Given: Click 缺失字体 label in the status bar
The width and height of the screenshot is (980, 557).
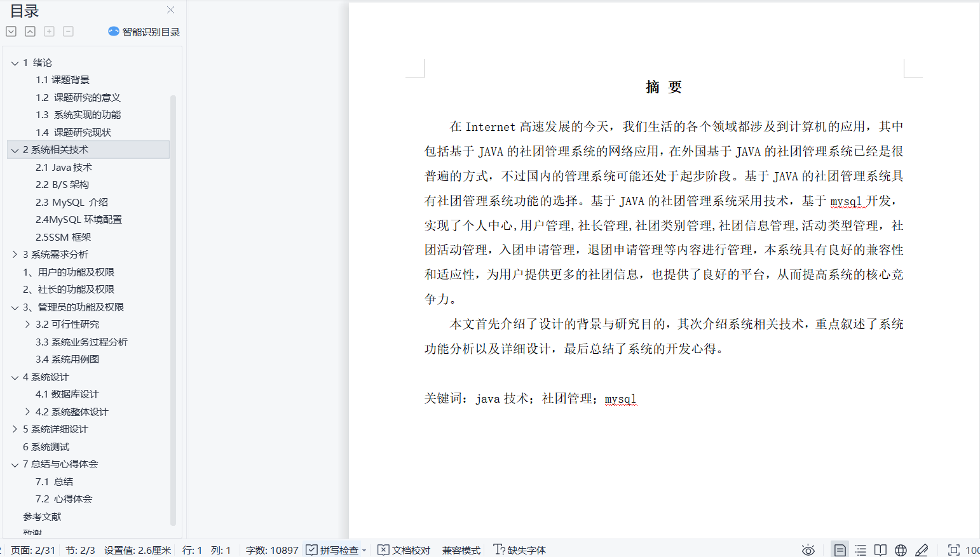Looking at the screenshot, I should [527, 550].
